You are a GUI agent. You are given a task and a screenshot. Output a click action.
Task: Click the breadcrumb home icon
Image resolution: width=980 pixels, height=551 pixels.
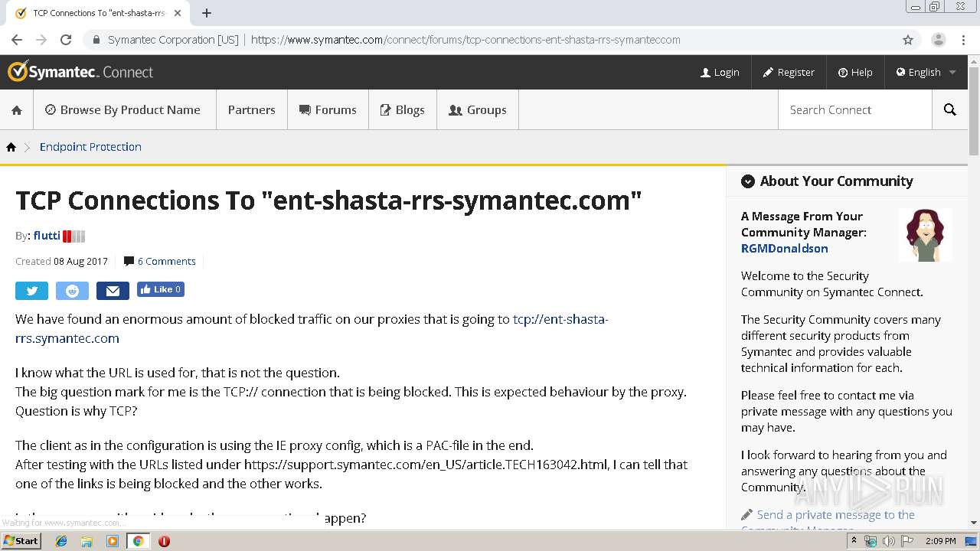point(11,147)
